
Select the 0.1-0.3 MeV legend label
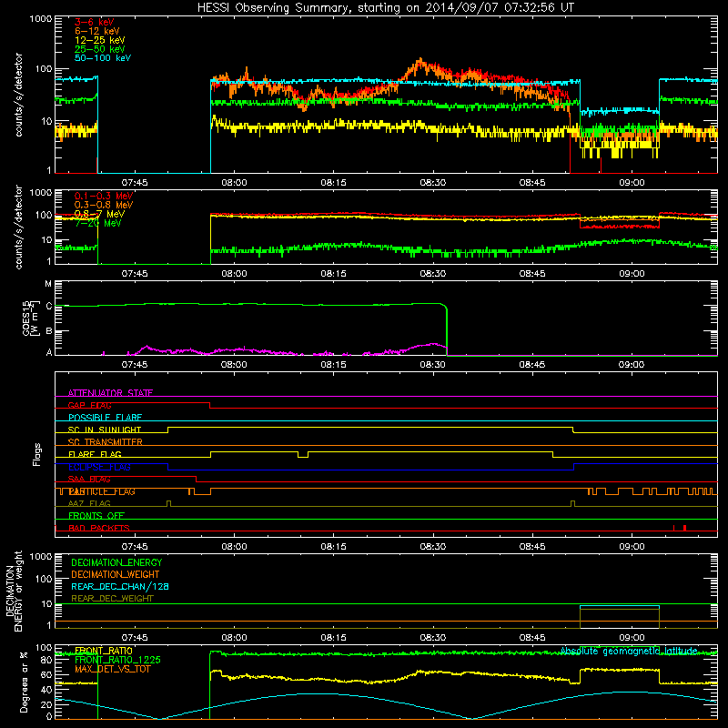click(x=104, y=196)
